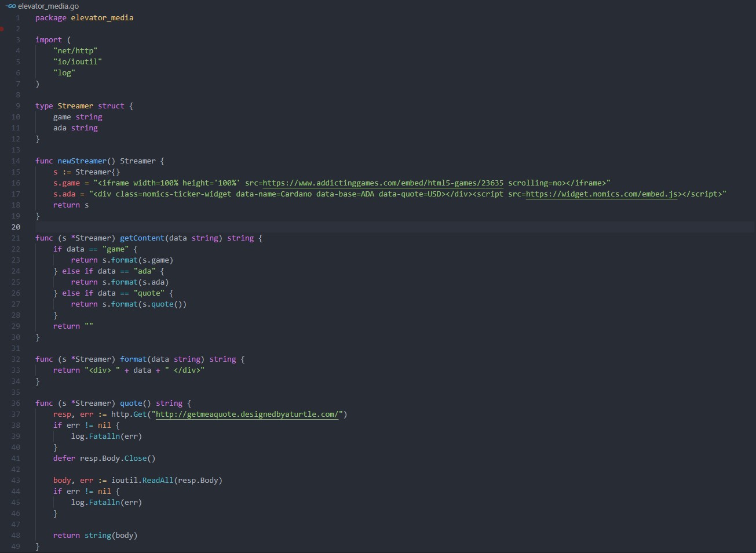Open the addictinggames.com embed URL link

[x=383, y=183]
